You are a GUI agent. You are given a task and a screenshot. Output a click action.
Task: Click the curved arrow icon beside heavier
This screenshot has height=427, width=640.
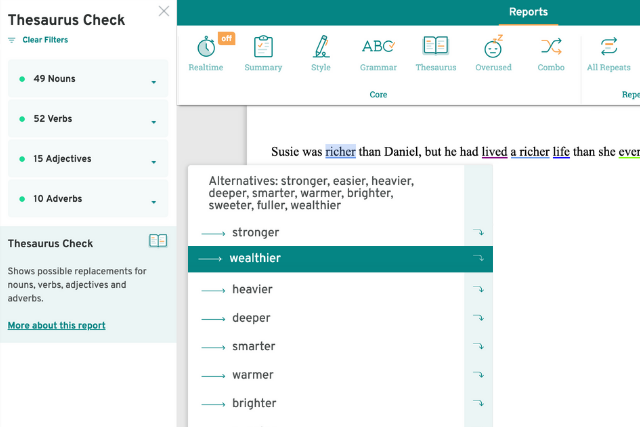[x=478, y=289]
